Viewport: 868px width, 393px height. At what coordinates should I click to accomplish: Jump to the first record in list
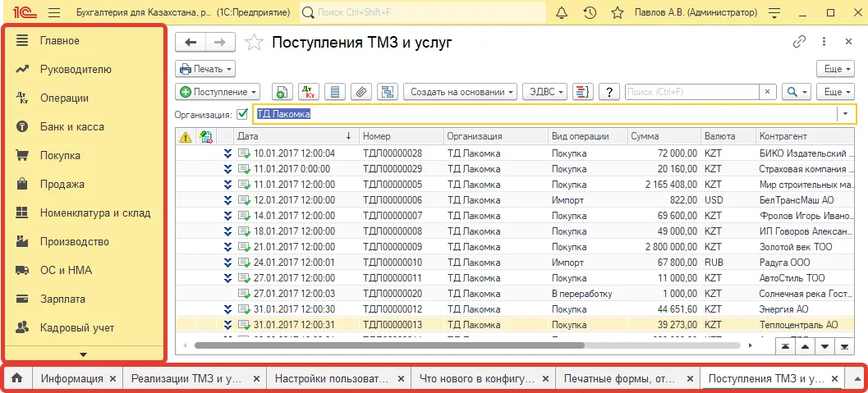click(x=786, y=346)
